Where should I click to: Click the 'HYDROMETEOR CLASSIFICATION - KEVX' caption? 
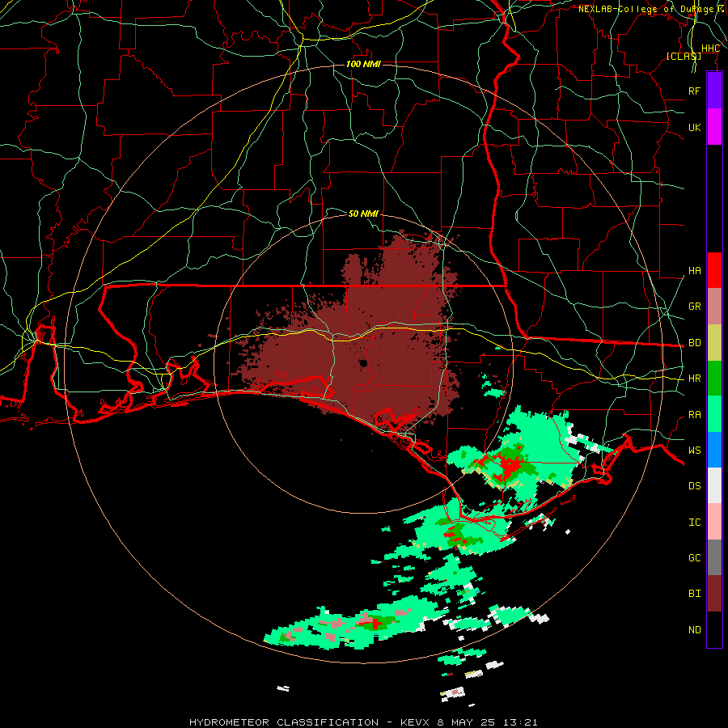click(310, 722)
